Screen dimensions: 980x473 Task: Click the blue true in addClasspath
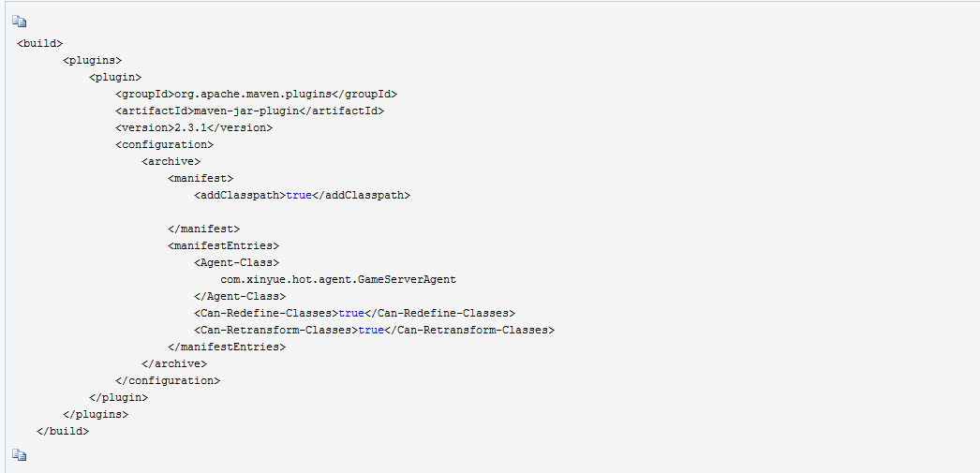click(x=299, y=196)
